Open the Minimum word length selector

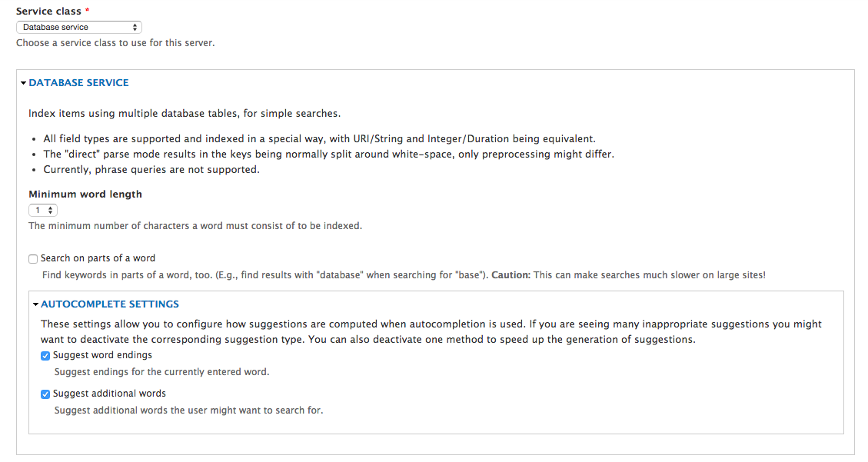(42, 210)
